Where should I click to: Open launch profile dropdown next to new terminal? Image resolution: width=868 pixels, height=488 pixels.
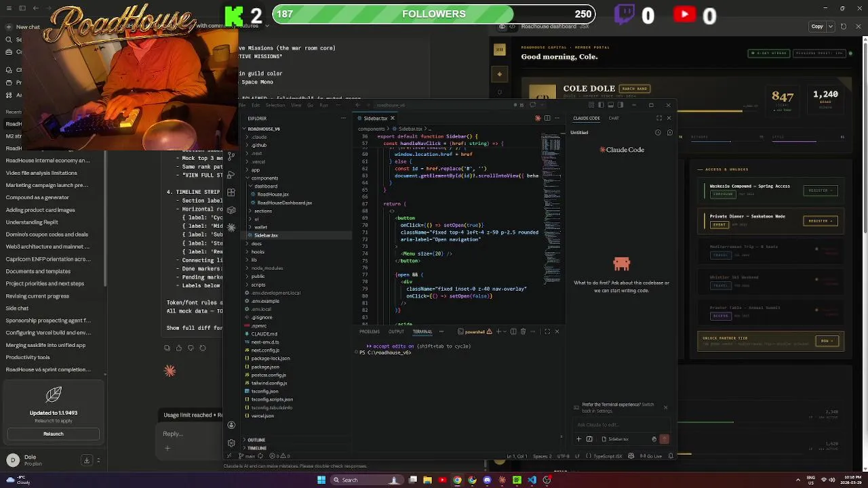tap(505, 331)
